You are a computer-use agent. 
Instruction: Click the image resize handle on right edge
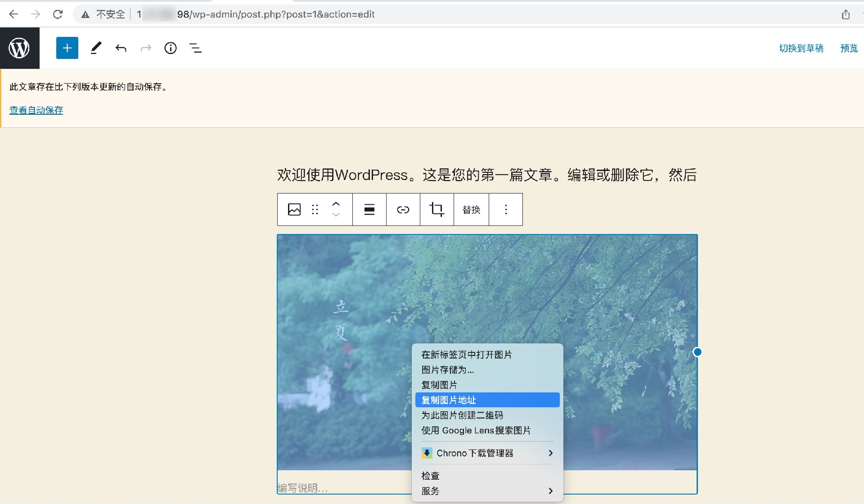pos(697,352)
